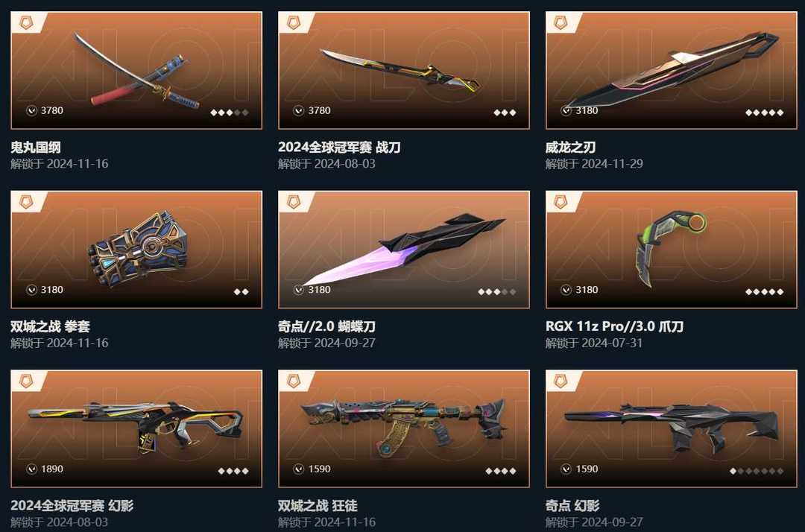Click the pentagon badge on the RGX 11z Pro card

point(561,202)
